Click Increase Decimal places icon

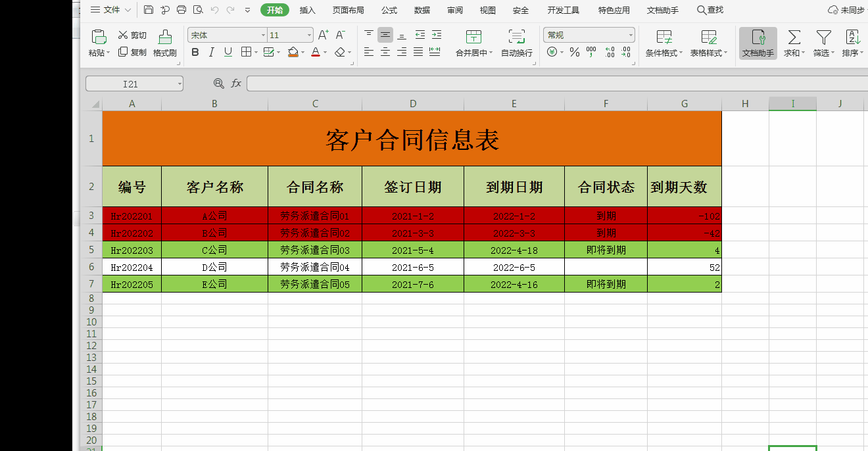pos(610,52)
